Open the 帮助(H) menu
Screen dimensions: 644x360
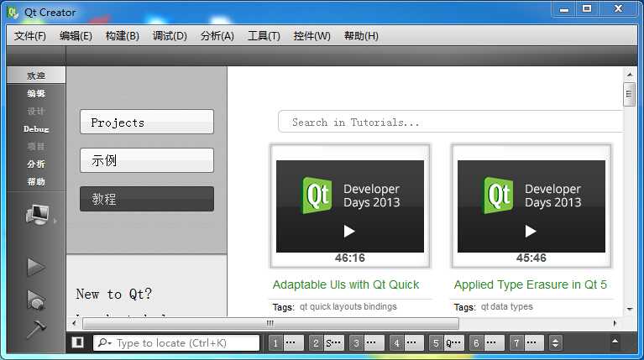[x=361, y=36]
